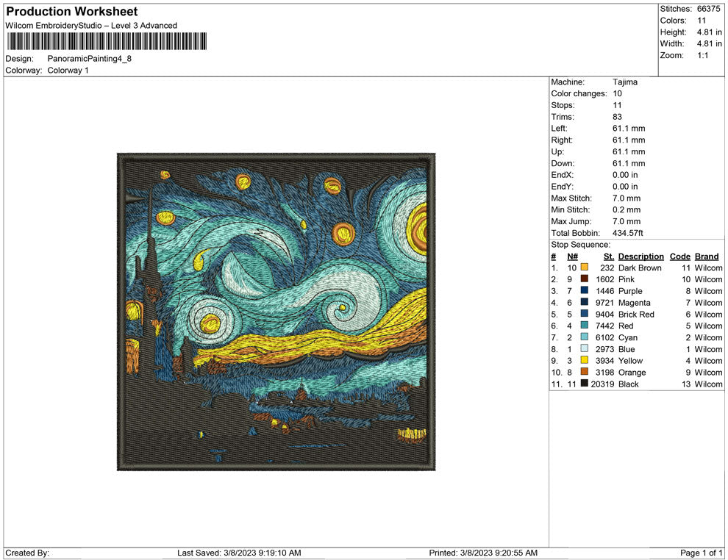Click the Max Stitch value

click(627, 198)
